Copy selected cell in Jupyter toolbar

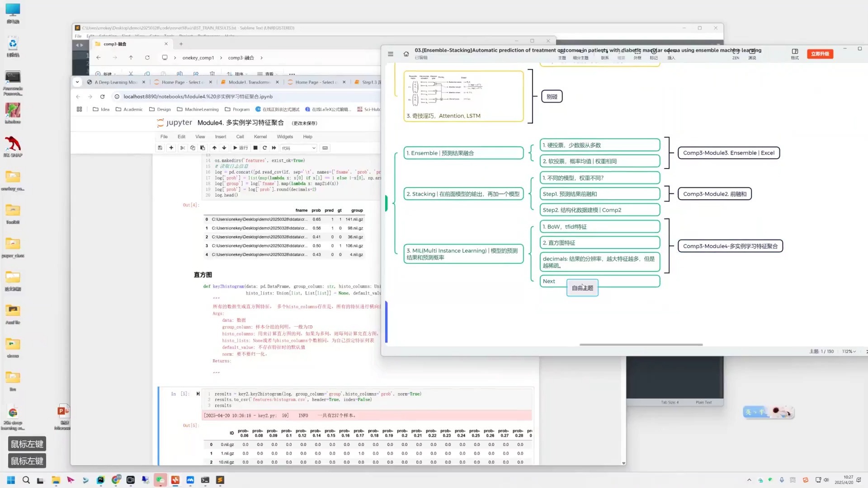[x=193, y=148]
